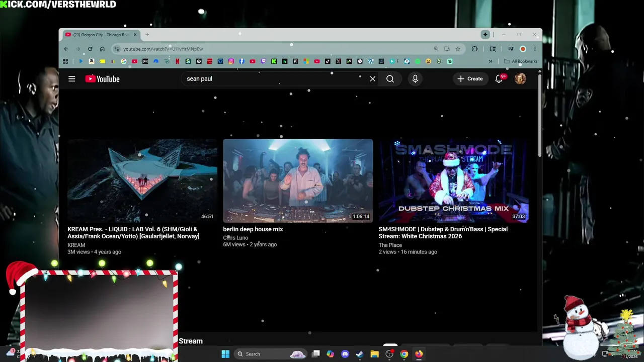Viewport: 644px width, 362px height.
Task: Open the Google bookmark
Action: click(124, 61)
